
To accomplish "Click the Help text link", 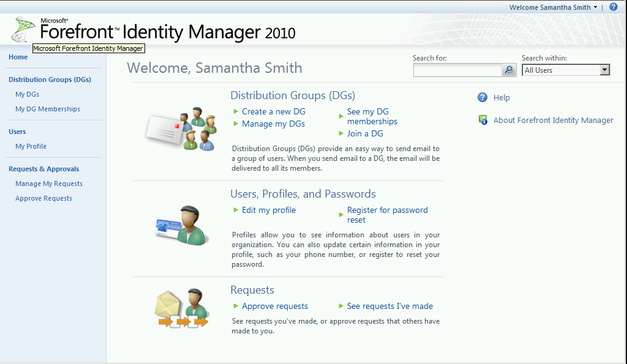I will click(501, 97).
